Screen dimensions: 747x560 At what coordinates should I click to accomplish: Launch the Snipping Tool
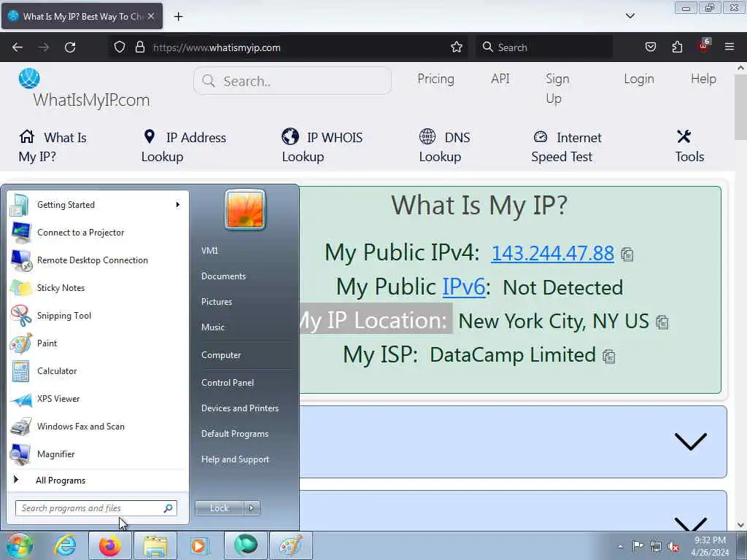click(98, 315)
